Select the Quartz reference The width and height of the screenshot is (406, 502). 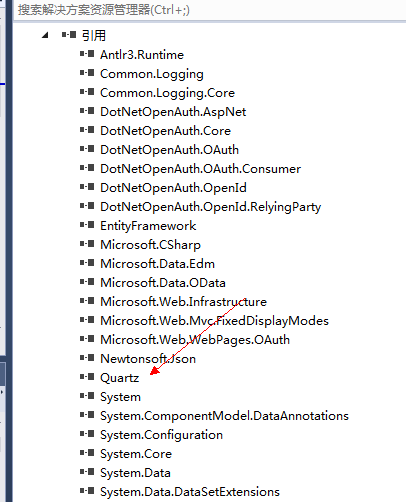click(x=119, y=378)
